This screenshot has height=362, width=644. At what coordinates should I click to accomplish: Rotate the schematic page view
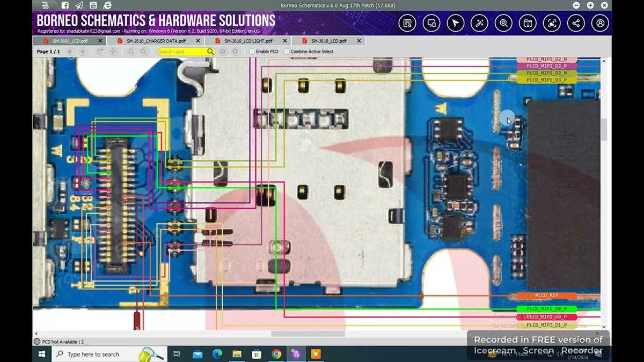click(100, 51)
